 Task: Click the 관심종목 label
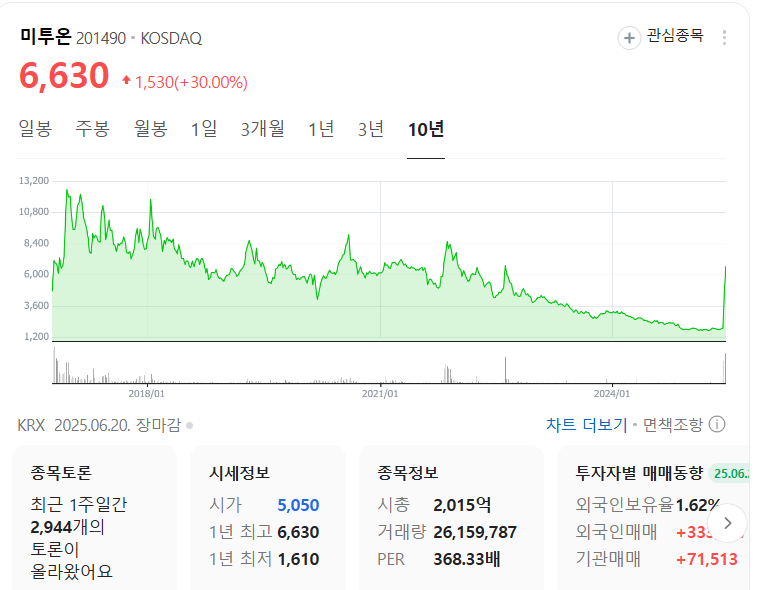(x=675, y=35)
